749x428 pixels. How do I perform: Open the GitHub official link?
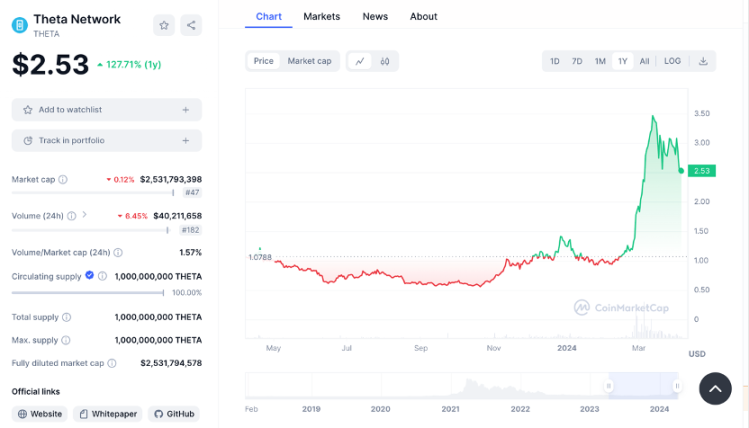coord(174,414)
